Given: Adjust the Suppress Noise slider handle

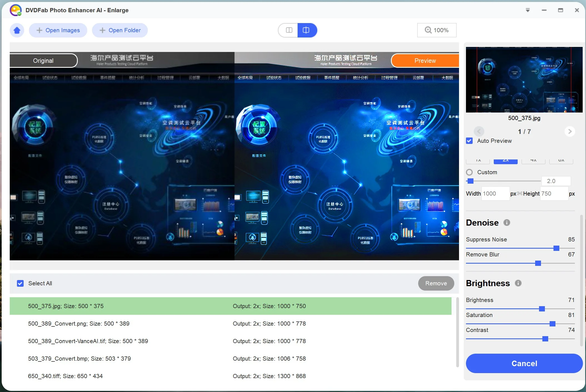Looking at the screenshot, I should [x=556, y=248].
